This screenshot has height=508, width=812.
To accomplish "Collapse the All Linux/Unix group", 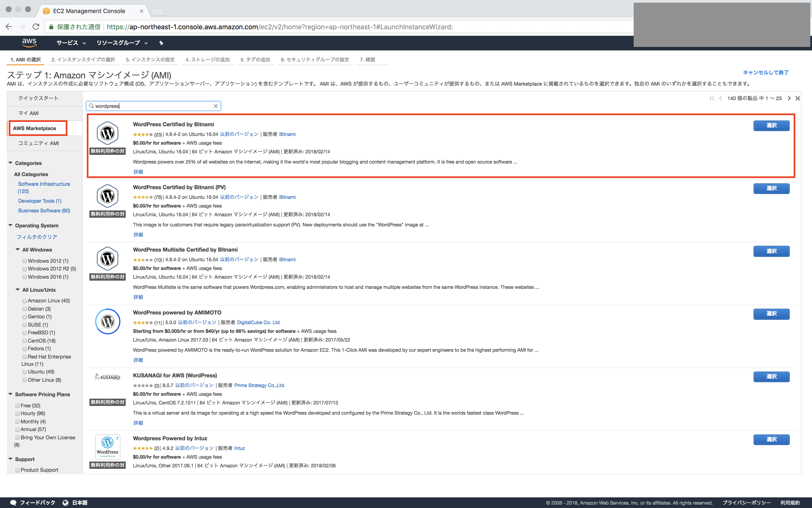I will click(18, 290).
